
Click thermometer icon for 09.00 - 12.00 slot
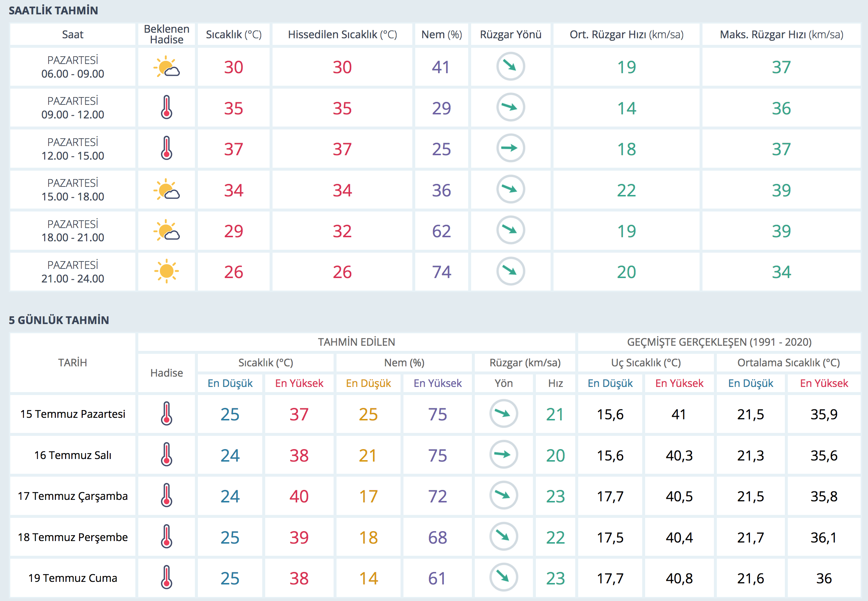pos(167,108)
